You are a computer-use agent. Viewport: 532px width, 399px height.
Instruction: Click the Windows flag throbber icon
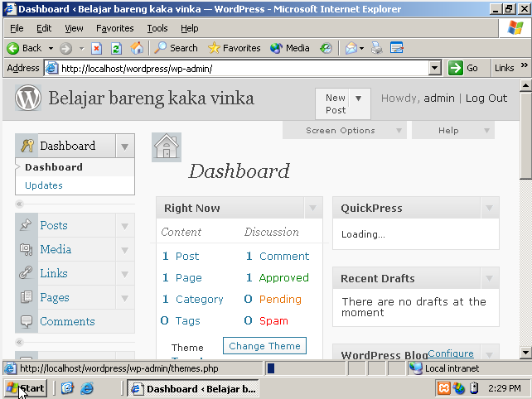coord(515,28)
